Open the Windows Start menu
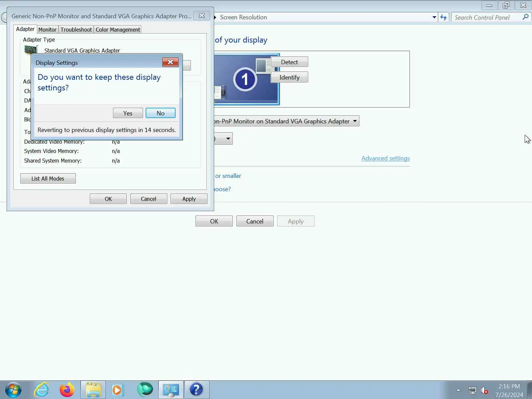The height and width of the screenshot is (399, 532). point(13,390)
